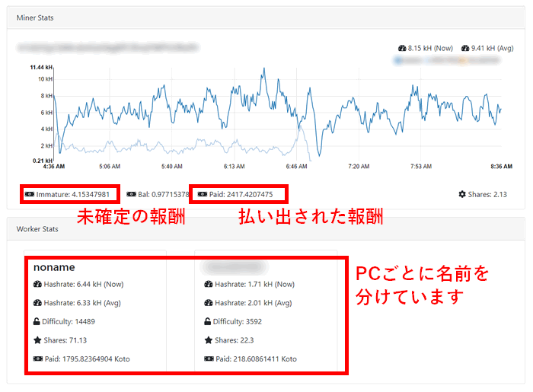Click Shares: 22.3 text
The height and width of the screenshot is (392, 533).
[x=235, y=340]
